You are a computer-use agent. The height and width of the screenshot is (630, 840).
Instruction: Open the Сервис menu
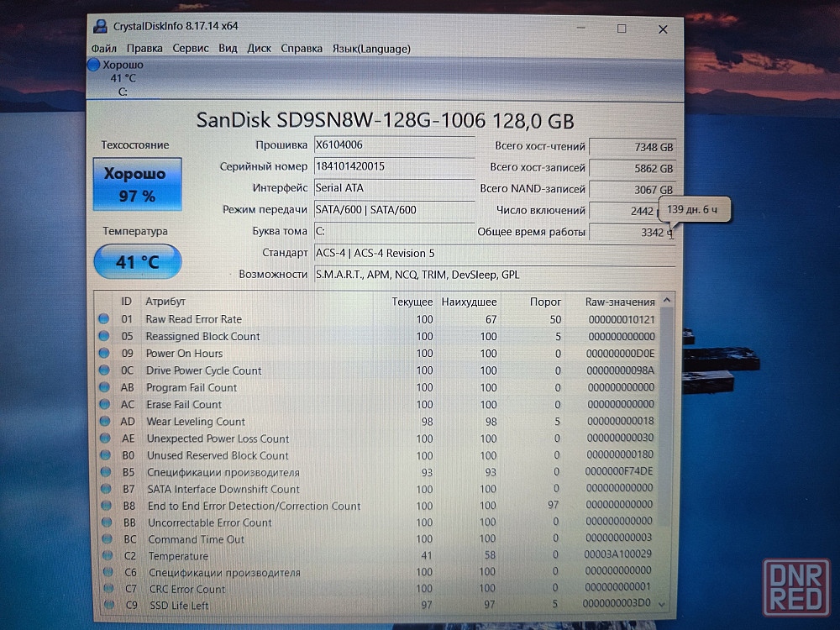point(191,49)
